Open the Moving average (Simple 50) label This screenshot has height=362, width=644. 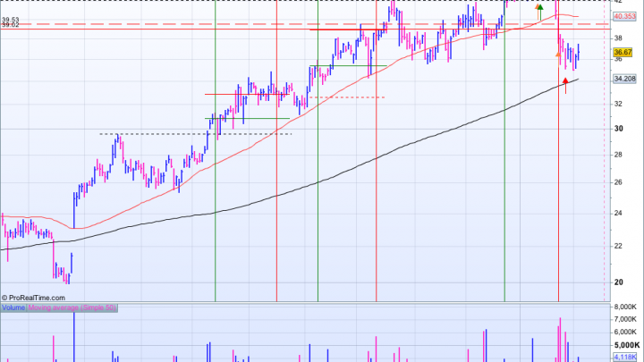(x=72, y=307)
